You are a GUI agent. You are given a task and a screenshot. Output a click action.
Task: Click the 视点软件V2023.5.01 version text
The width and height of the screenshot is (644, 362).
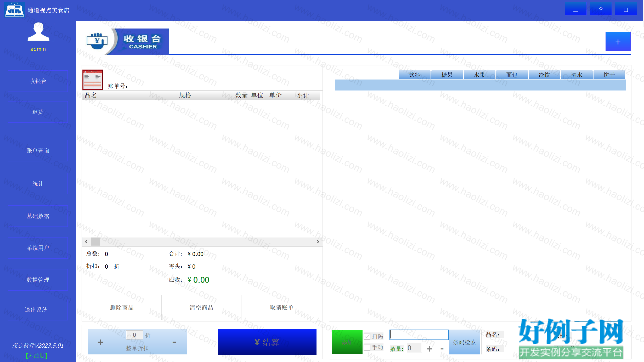38,346
